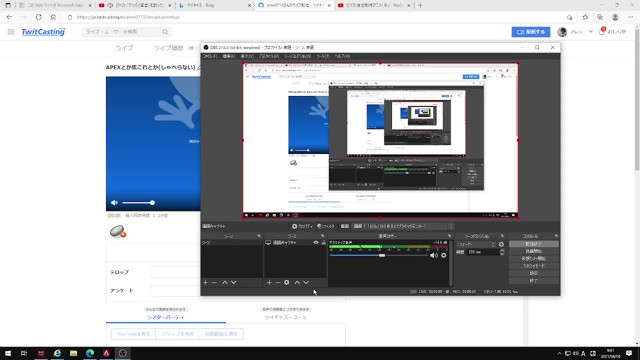Select the Theater Party tab
Viewport: 640px width, 360px height.
click(x=166, y=317)
